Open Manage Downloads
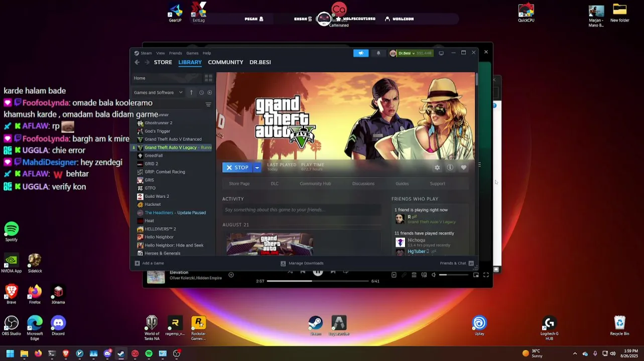This screenshot has width=644, height=361. [302, 263]
